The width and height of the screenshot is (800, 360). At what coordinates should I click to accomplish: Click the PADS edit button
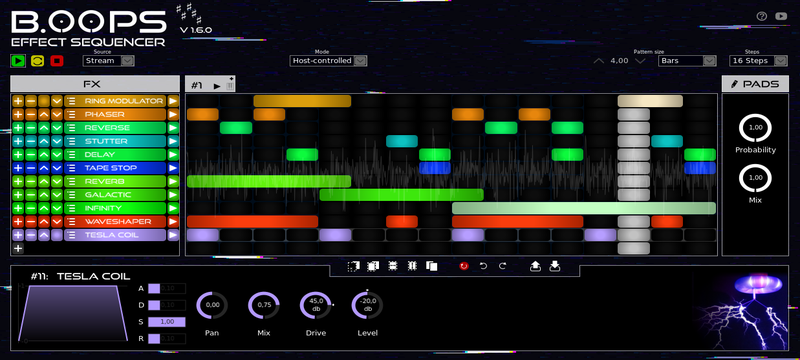[x=755, y=84]
